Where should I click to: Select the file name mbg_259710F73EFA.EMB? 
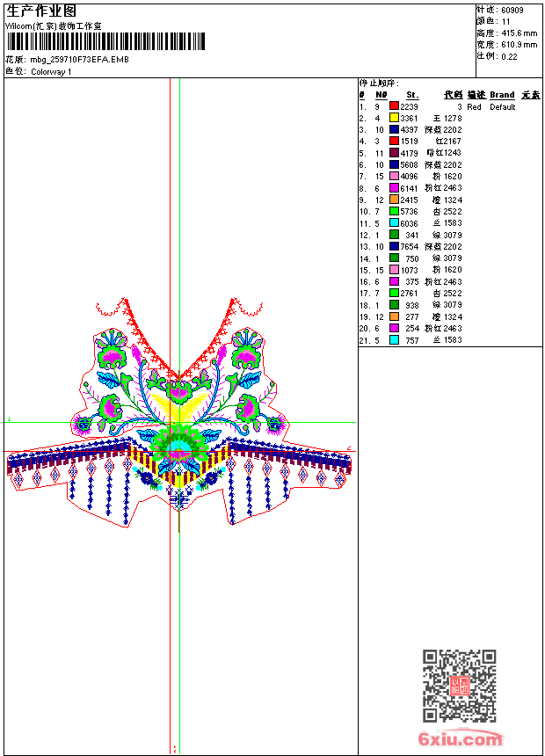(80, 60)
